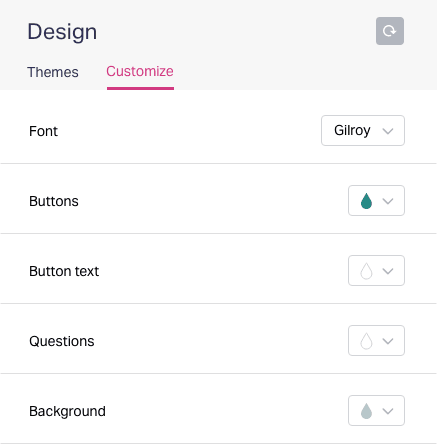Expand the Button text color chevron
The width and height of the screenshot is (437, 444).
(388, 271)
